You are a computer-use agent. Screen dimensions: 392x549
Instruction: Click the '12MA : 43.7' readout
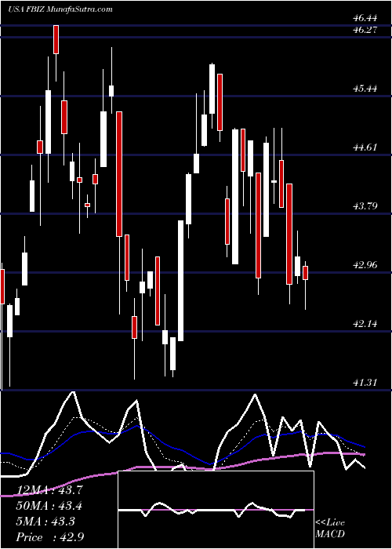49,490
